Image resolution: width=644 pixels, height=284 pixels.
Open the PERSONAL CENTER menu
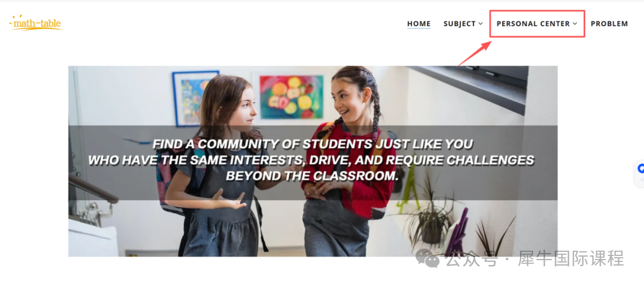pyautogui.click(x=537, y=24)
